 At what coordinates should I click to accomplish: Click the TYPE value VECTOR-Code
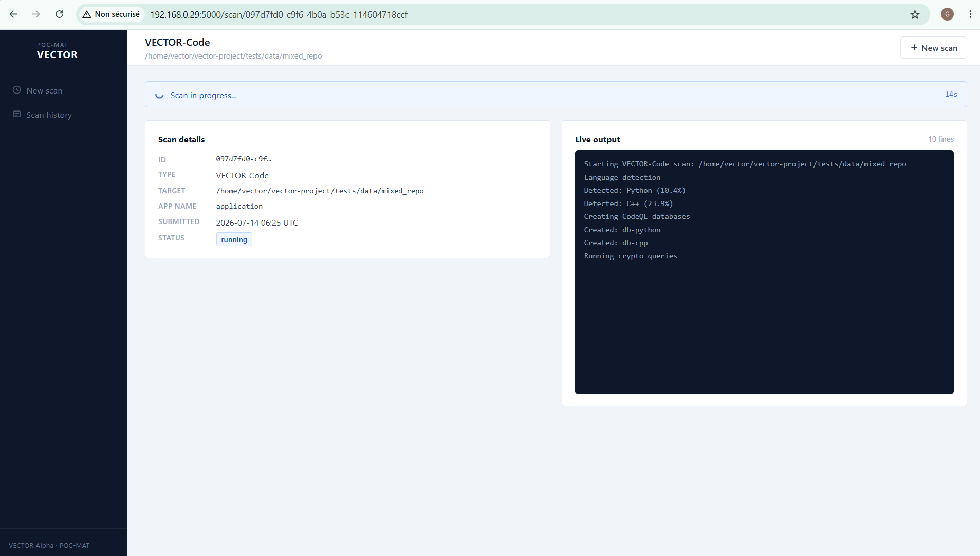[242, 176]
